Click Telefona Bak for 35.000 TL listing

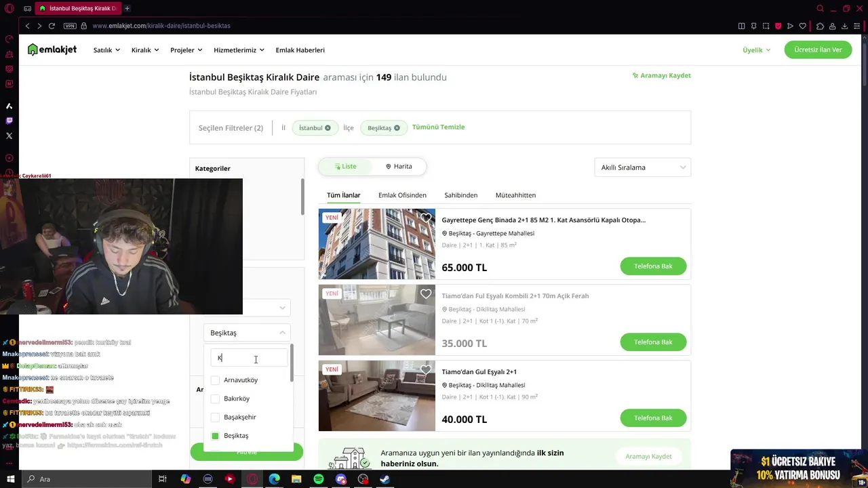(653, 342)
